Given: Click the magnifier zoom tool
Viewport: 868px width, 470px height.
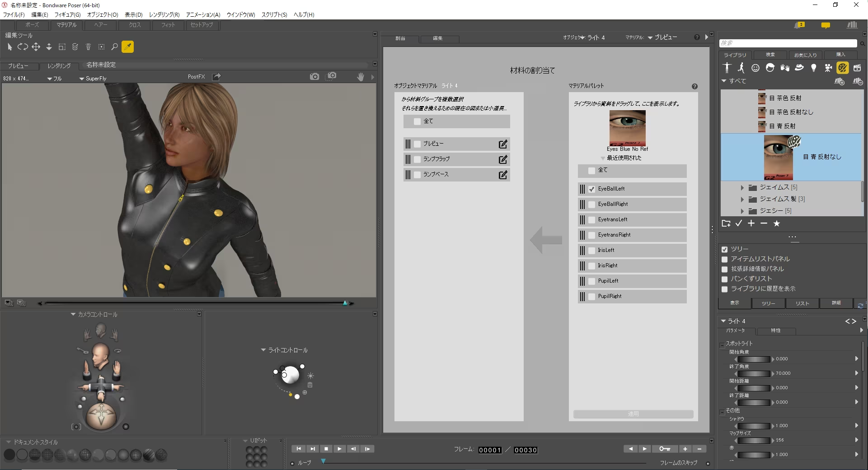Looking at the screenshot, I should [x=114, y=47].
